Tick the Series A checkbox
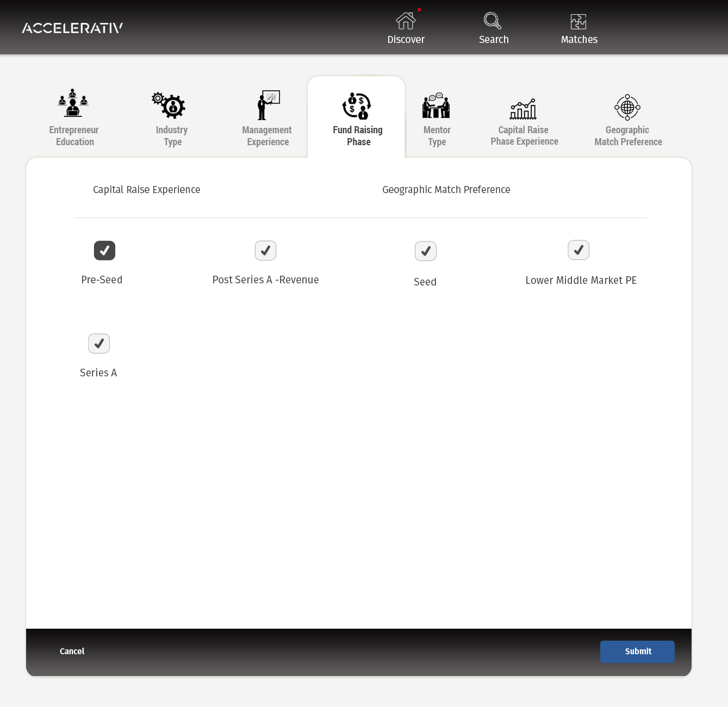 coord(99,344)
